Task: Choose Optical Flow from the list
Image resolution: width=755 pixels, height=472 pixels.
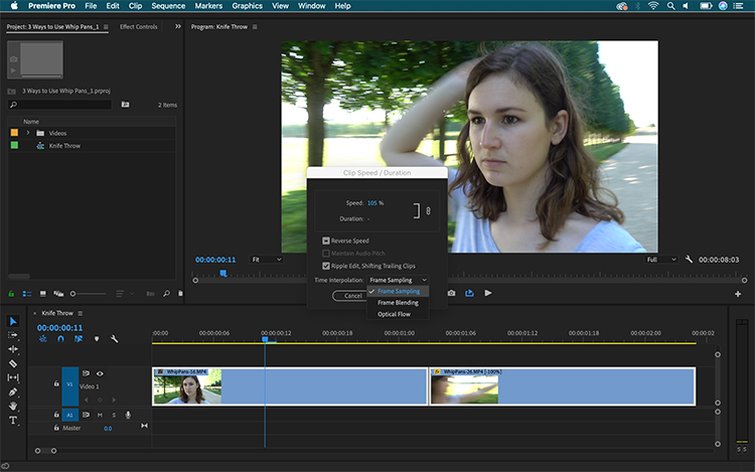Action: (393, 314)
